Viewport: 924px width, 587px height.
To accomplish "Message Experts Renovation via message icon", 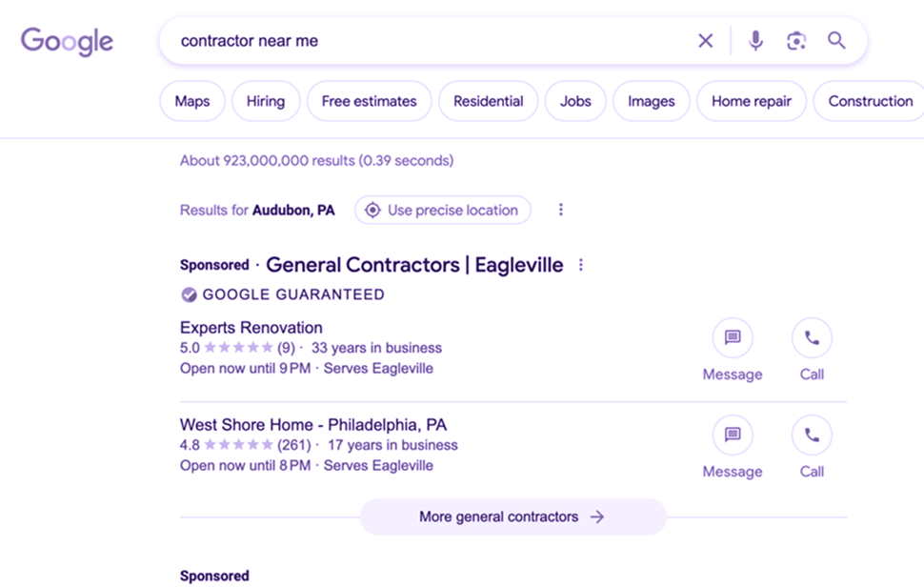I will point(733,337).
